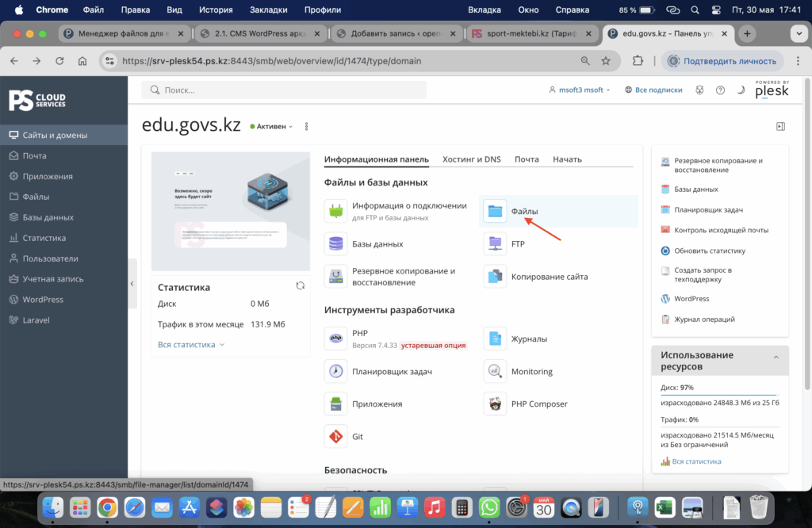This screenshot has height=528, width=812.
Task: Open Журналы logs icon
Action: 496,339
